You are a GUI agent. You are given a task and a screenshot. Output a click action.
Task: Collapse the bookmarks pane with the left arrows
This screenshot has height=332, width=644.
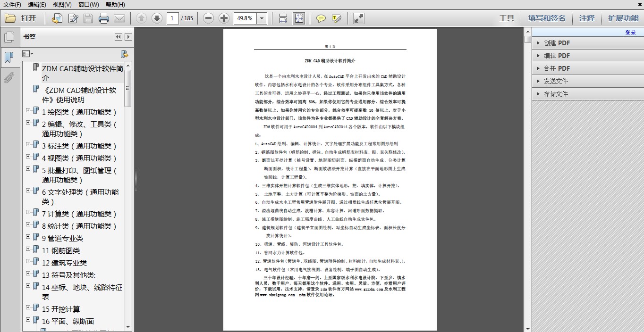119,37
